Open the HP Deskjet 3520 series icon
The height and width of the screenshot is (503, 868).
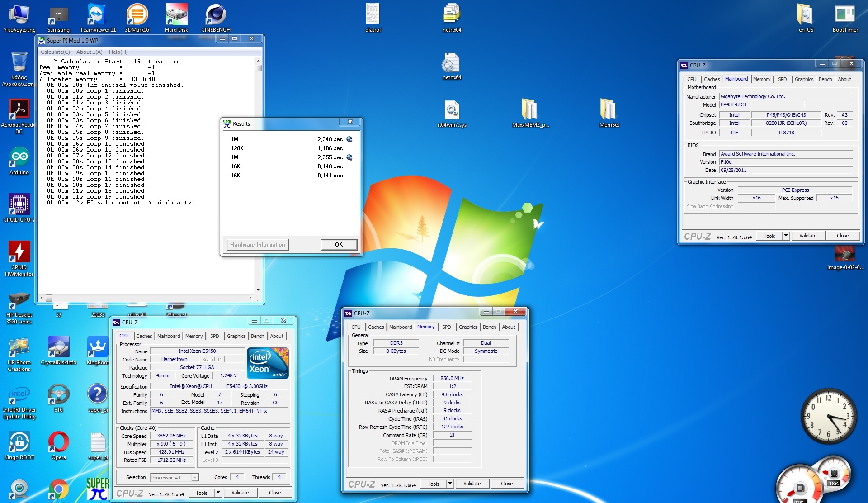tap(19, 308)
